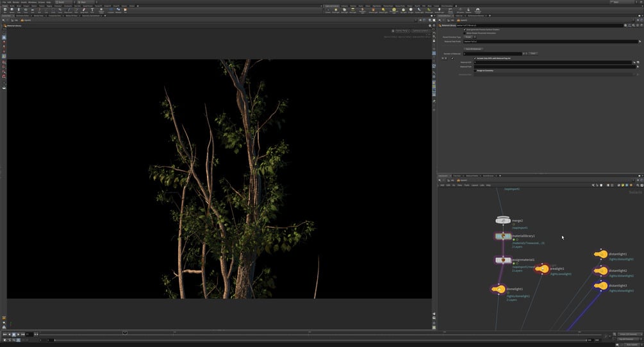The image size is (644, 347).
Task: Select the Font shelf tool
Action: coord(92,10)
